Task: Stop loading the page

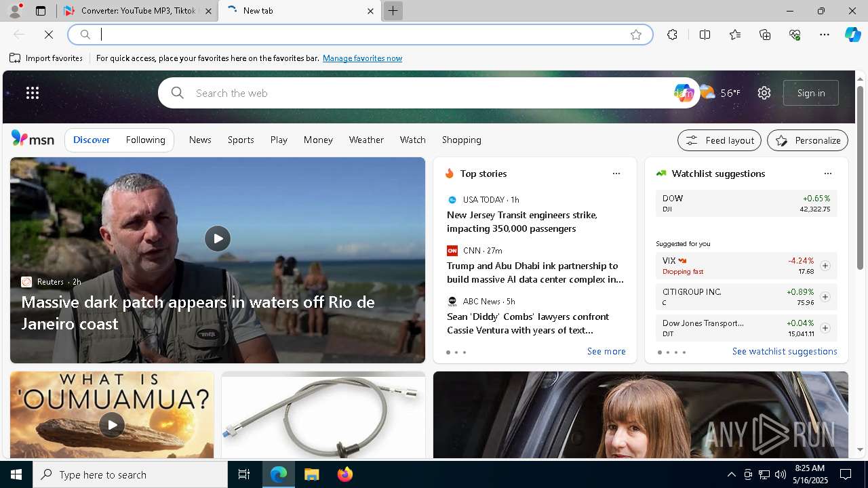Action: [49, 35]
